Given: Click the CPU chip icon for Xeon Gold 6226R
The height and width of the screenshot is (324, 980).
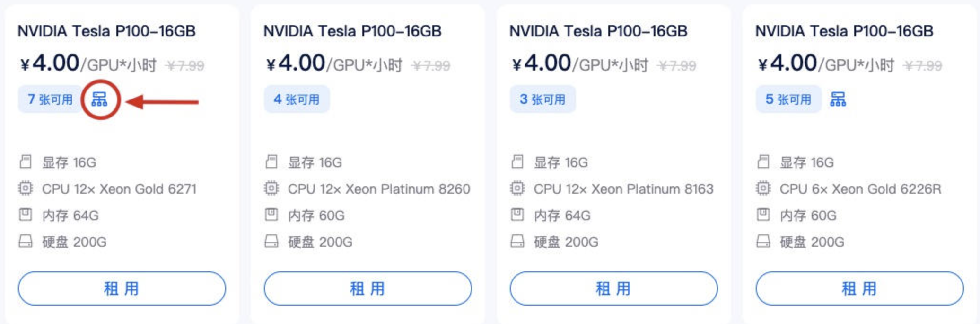Looking at the screenshot, I should coord(763,189).
